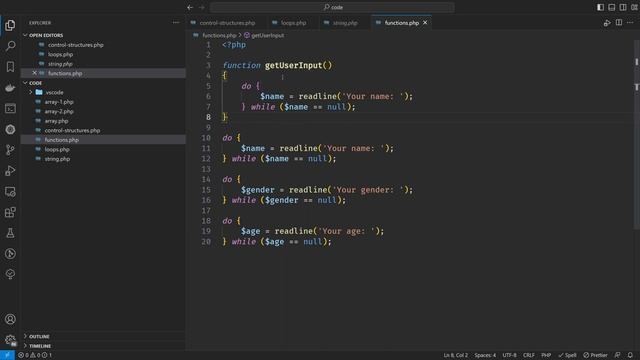Toggle the Secondary Side Bar layout button
The image size is (640, 360).
[623, 7]
